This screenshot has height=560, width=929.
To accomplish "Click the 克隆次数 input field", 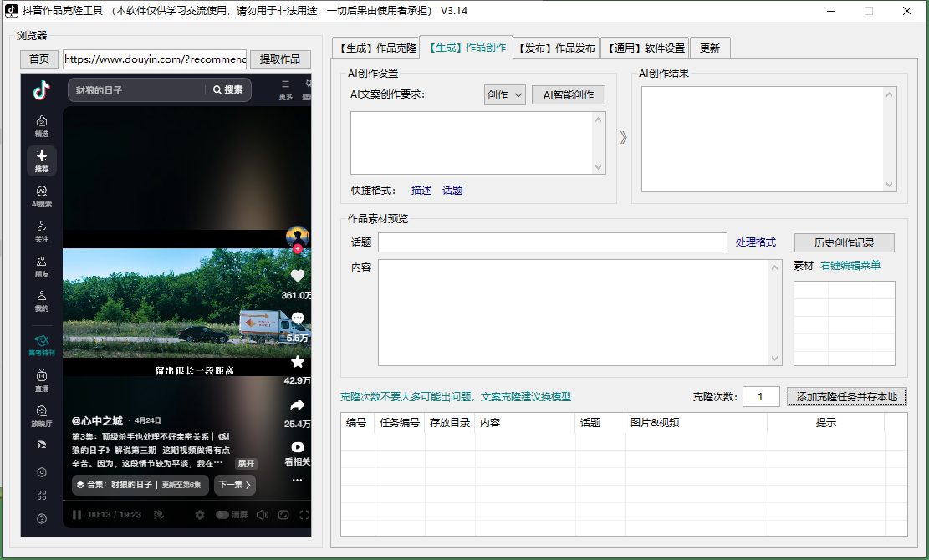I will tap(761, 396).
